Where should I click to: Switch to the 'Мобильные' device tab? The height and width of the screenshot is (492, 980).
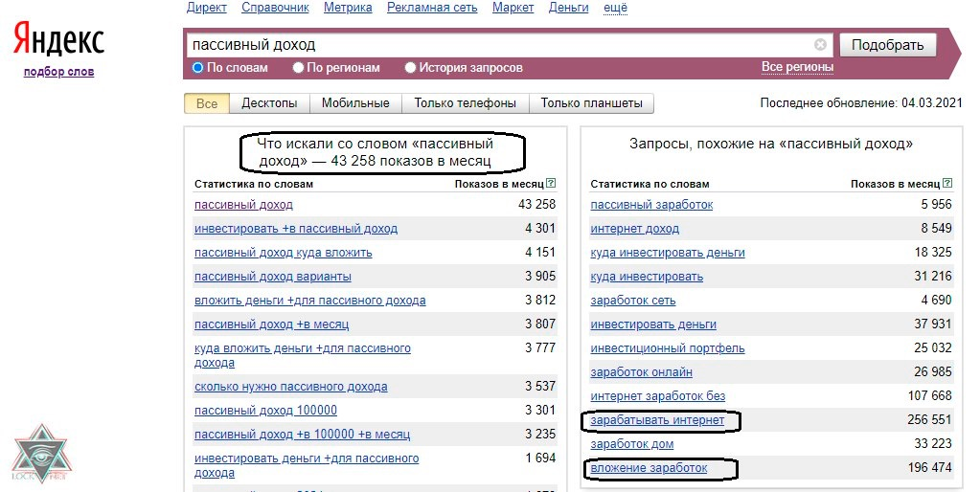click(355, 103)
